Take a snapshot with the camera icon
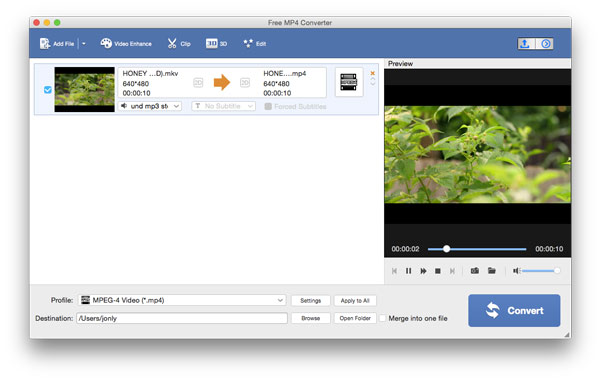 pos(474,271)
